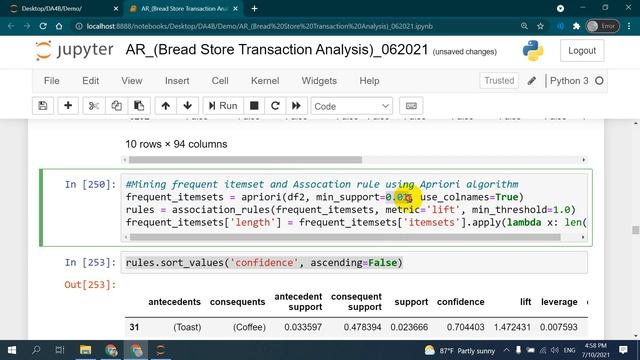Click the Python logo icon
640x360 pixels.
[x=533, y=51]
